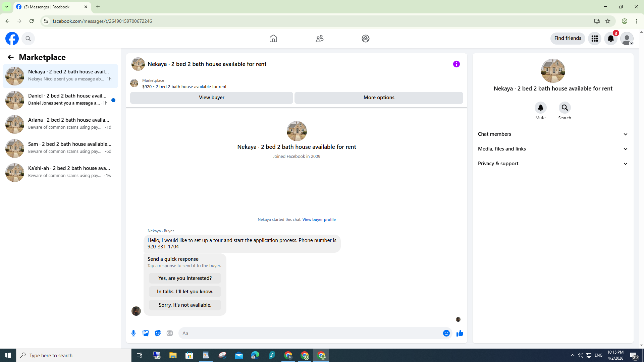Record a voice clip microphone icon
644x362 pixels.
(x=133, y=333)
